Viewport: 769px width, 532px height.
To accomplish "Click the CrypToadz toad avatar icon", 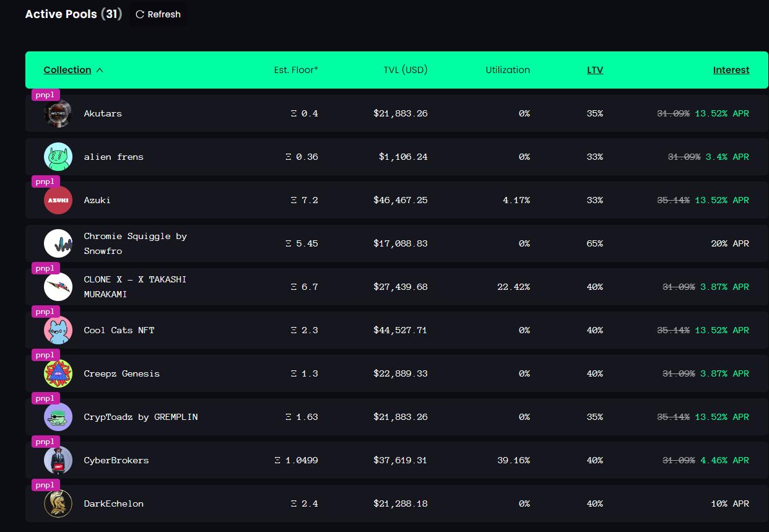I will tap(58, 417).
